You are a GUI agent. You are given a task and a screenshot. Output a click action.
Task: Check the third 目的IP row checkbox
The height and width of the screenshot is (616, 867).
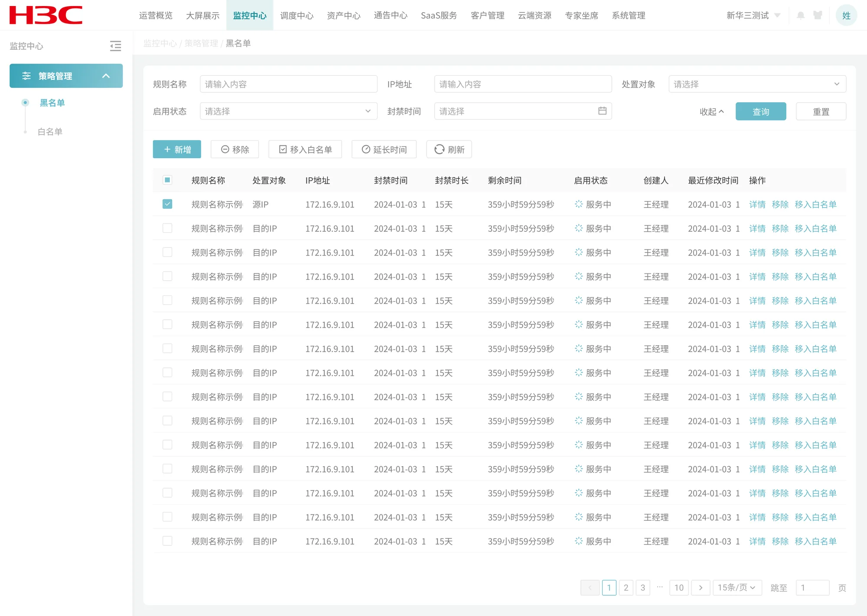pyautogui.click(x=167, y=276)
